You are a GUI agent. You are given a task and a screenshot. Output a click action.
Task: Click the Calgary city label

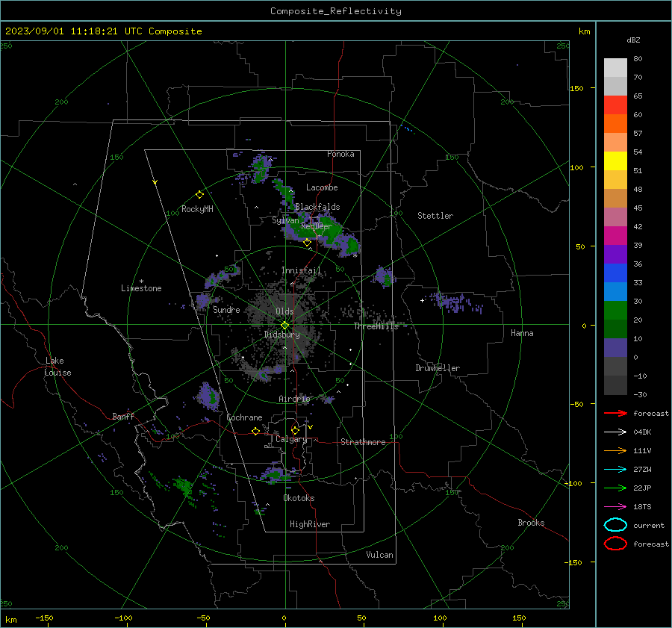(x=291, y=439)
